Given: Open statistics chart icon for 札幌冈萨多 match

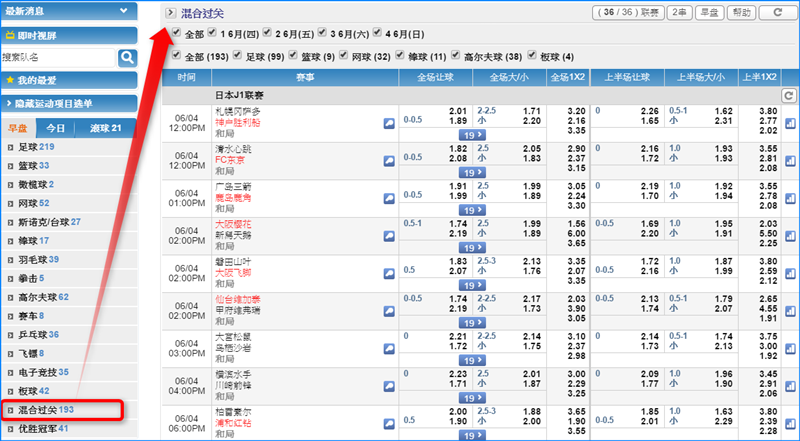Looking at the screenshot, I should tap(789, 122).
